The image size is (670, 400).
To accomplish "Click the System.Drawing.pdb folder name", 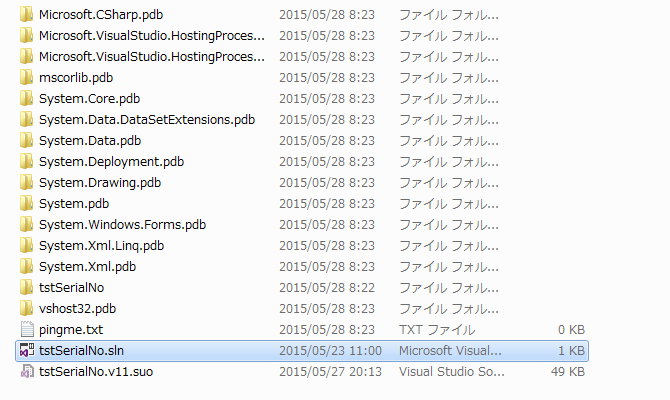I will (100, 183).
